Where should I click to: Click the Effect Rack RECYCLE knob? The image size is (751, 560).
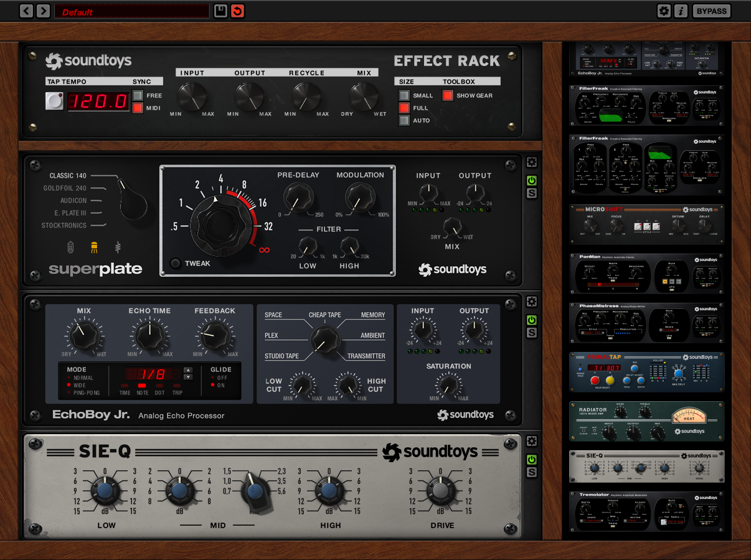coord(306,97)
